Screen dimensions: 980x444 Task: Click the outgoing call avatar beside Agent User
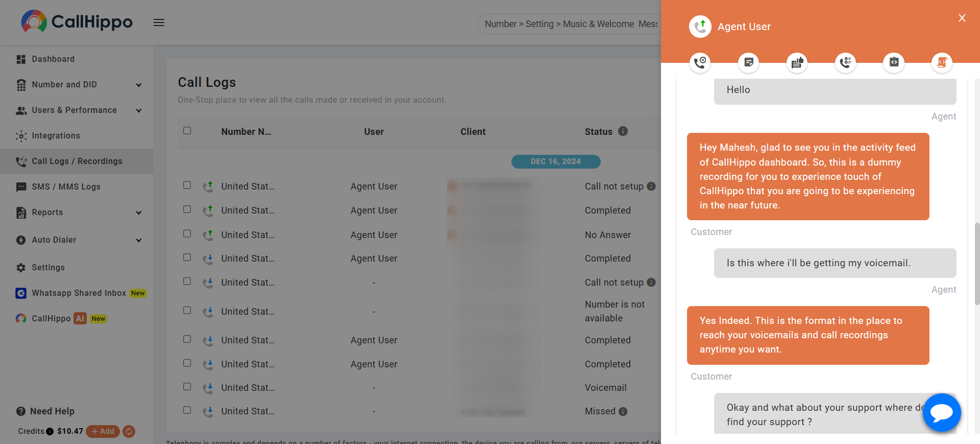700,27
